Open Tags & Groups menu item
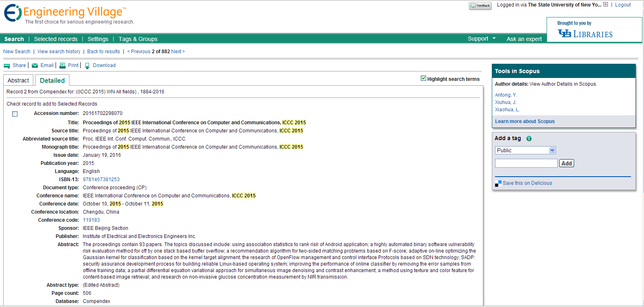The image size is (644, 307). pyautogui.click(x=138, y=39)
